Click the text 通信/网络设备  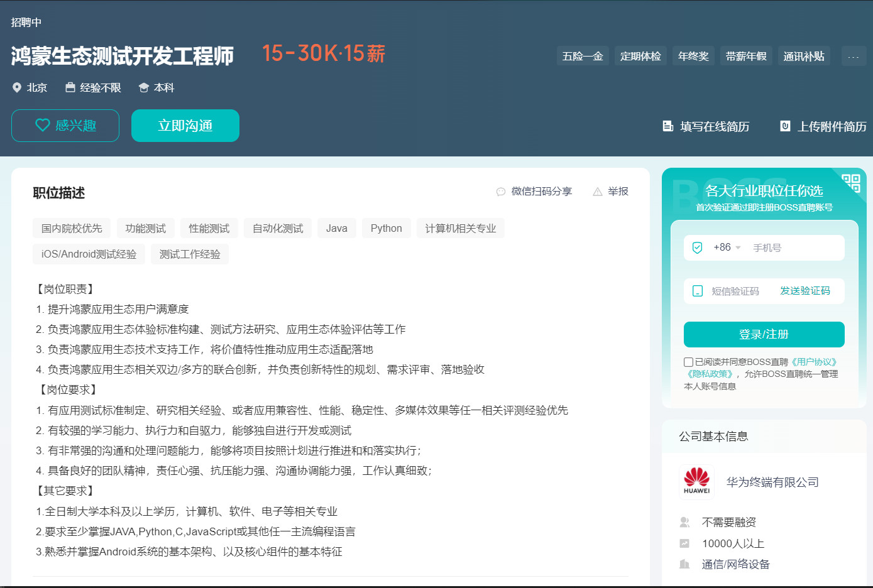[736, 564]
